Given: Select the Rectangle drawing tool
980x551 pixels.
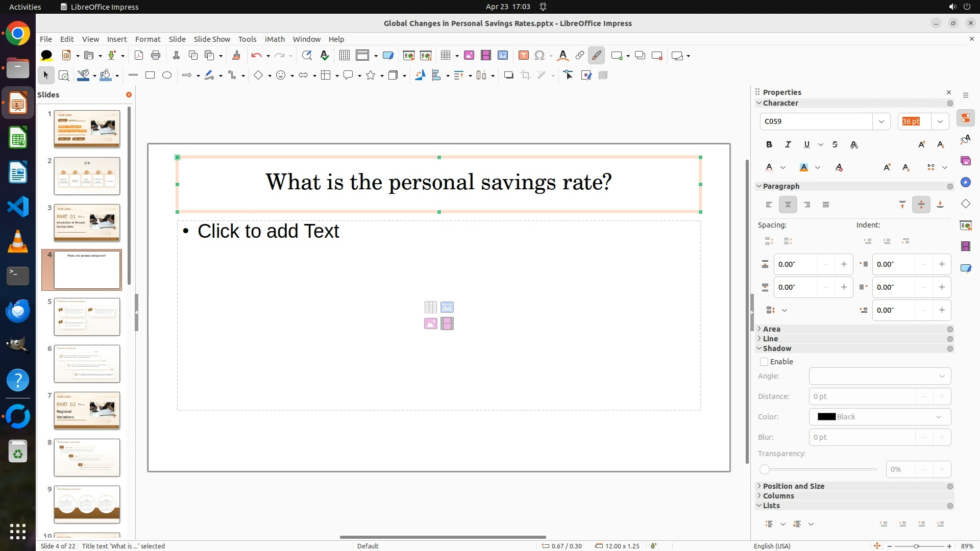Looking at the screenshot, I should [150, 76].
